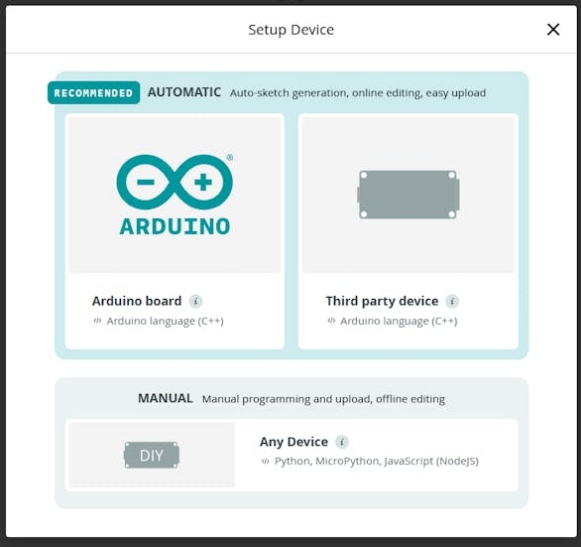Choose the Any Device option

click(x=292, y=455)
